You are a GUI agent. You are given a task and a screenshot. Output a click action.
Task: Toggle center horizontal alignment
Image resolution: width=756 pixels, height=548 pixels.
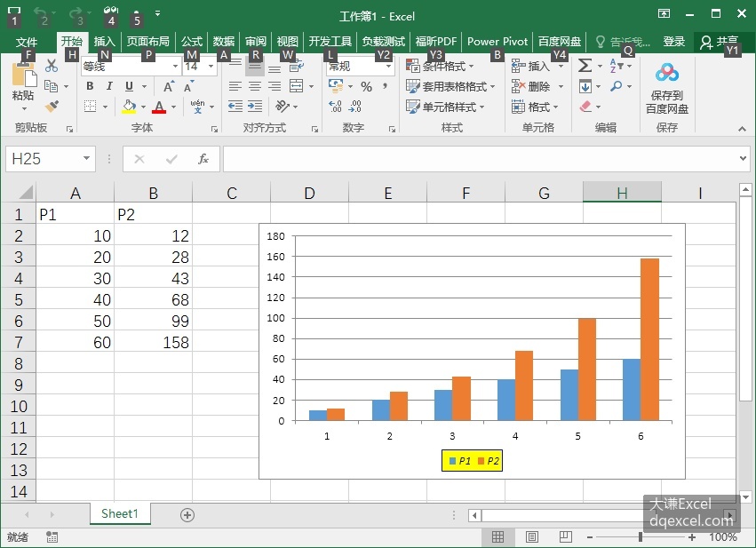(255, 86)
